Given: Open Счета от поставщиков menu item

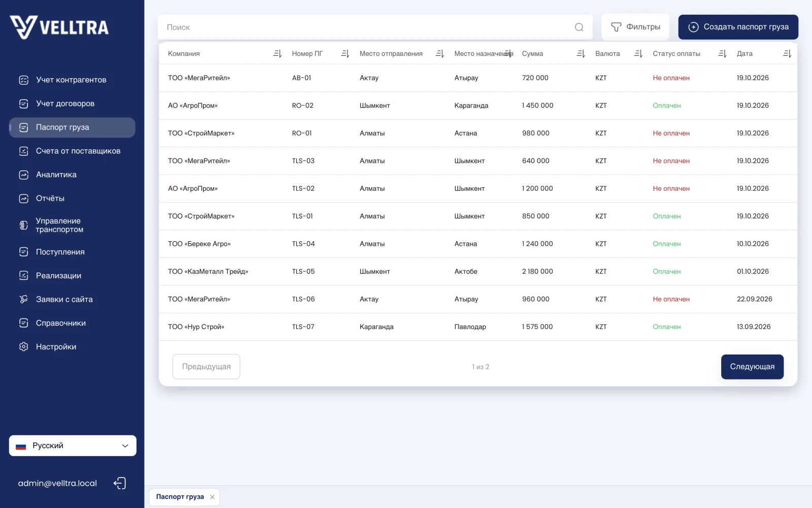Looking at the screenshot, I should [x=72, y=151].
